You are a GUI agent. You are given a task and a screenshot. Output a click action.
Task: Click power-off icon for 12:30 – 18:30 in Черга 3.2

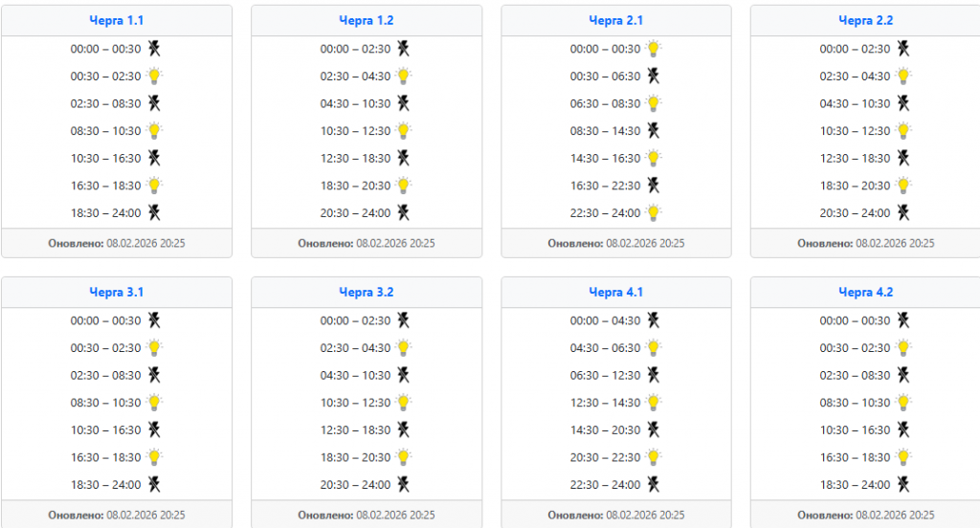[404, 430]
